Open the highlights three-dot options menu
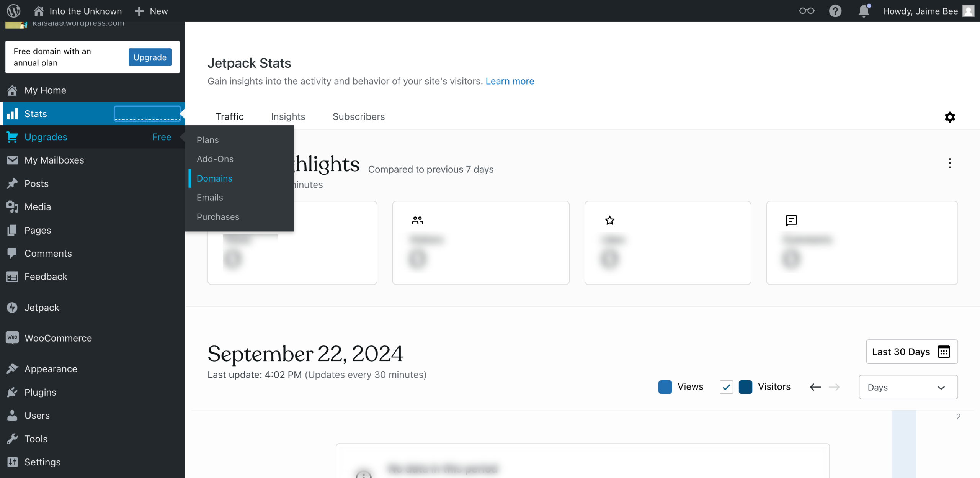This screenshot has height=478, width=980. (x=950, y=163)
